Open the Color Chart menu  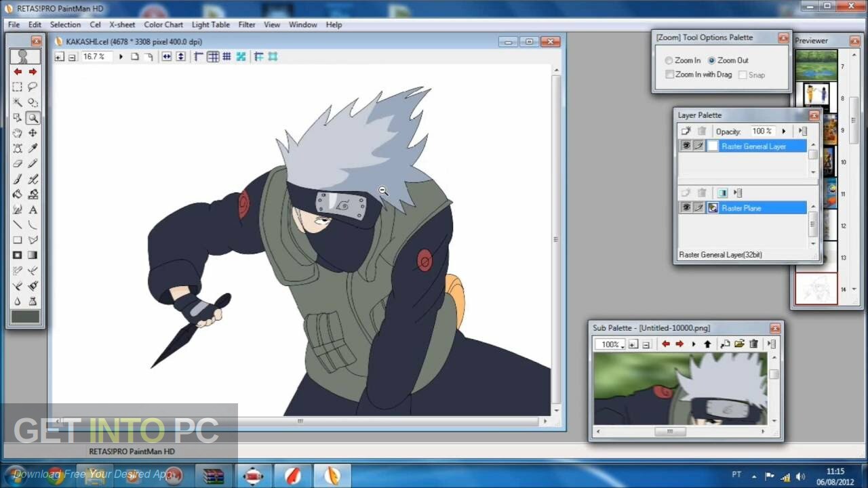click(x=163, y=24)
